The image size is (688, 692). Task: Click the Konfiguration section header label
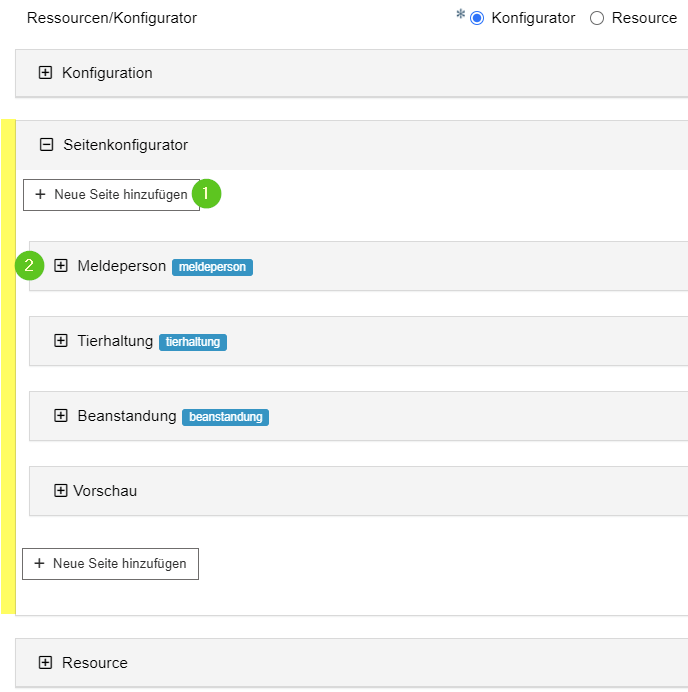(107, 73)
